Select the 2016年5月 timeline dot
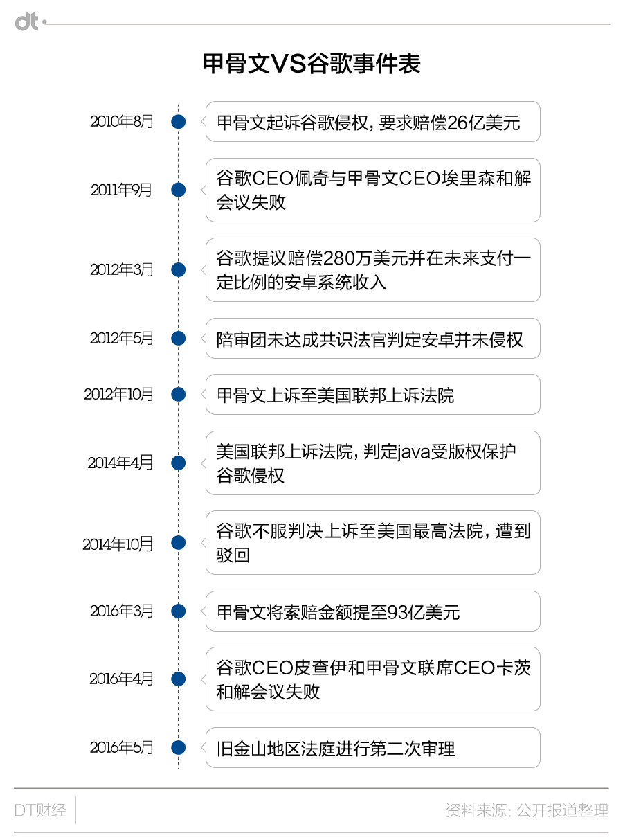623x840 pixels. (179, 747)
